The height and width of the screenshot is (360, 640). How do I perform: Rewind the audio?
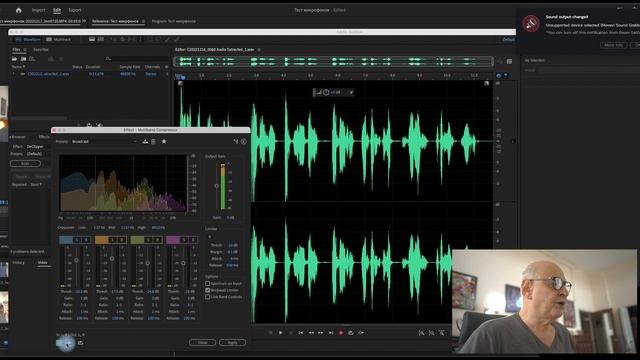(x=311, y=333)
